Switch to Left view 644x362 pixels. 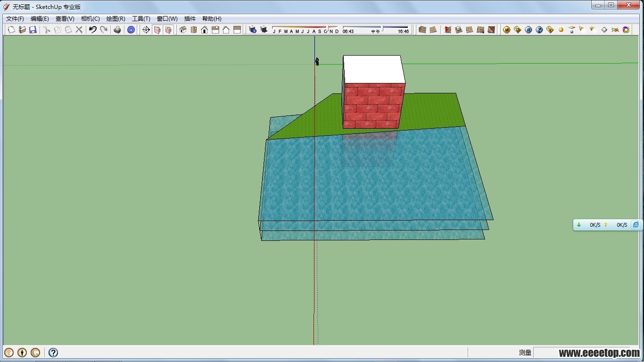(x=237, y=30)
